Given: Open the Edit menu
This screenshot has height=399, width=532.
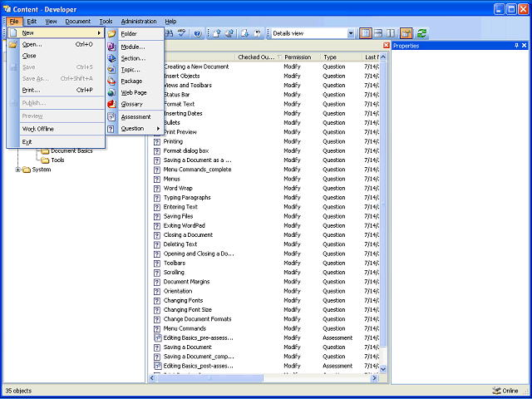Looking at the screenshot, I should (32, 22).
